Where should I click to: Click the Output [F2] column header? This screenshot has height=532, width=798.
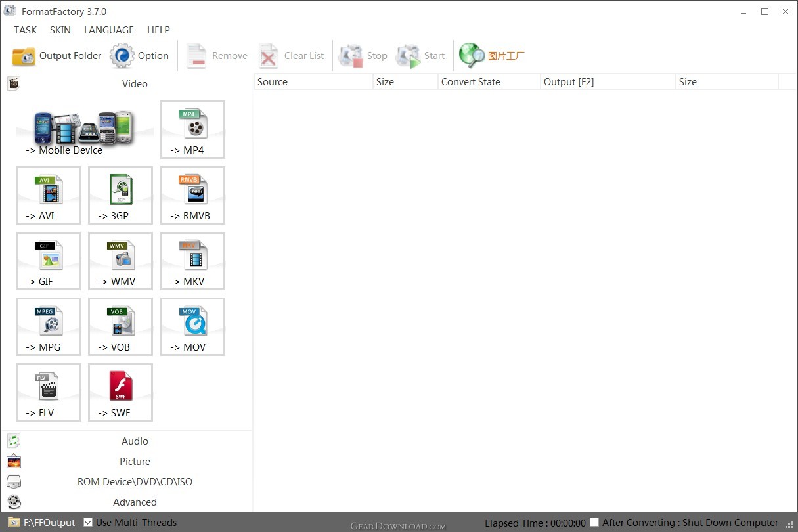(x=608, y=82)
